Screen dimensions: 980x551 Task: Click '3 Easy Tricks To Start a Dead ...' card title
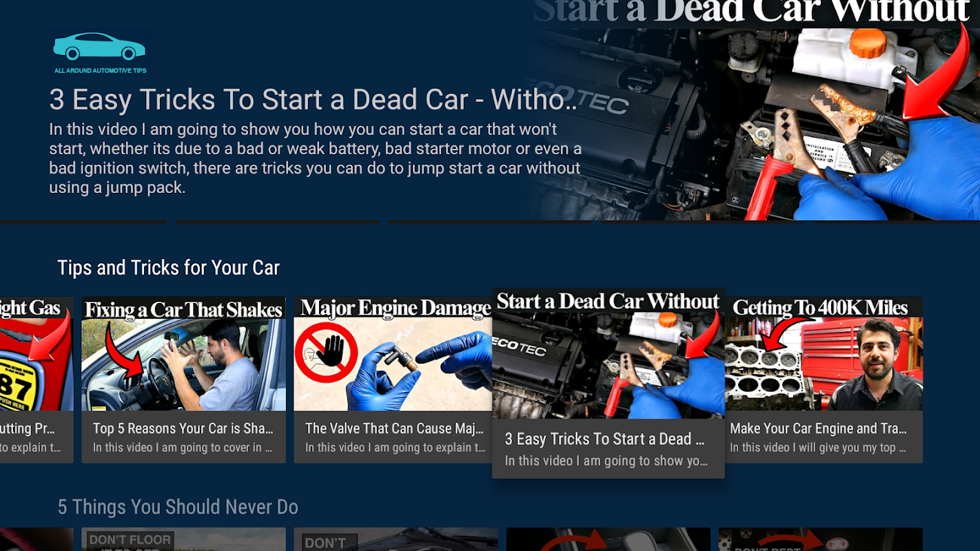tap(604, 439)
